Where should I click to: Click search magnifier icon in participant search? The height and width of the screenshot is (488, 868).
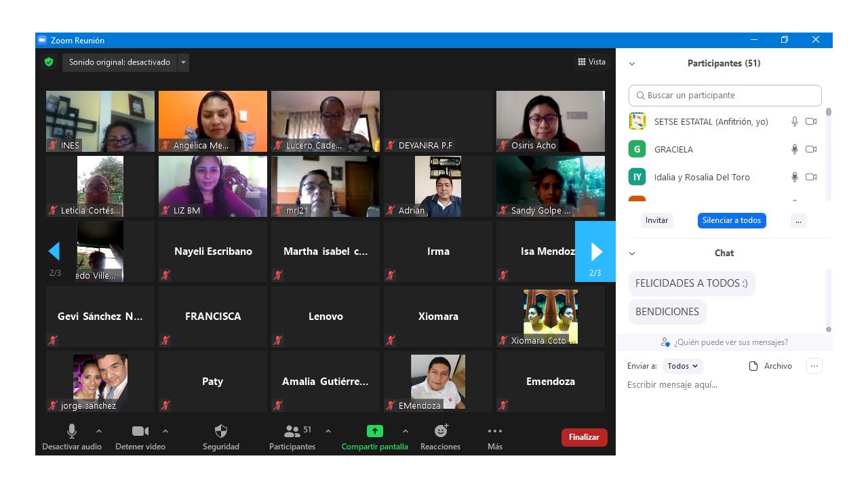click(639, 96)
